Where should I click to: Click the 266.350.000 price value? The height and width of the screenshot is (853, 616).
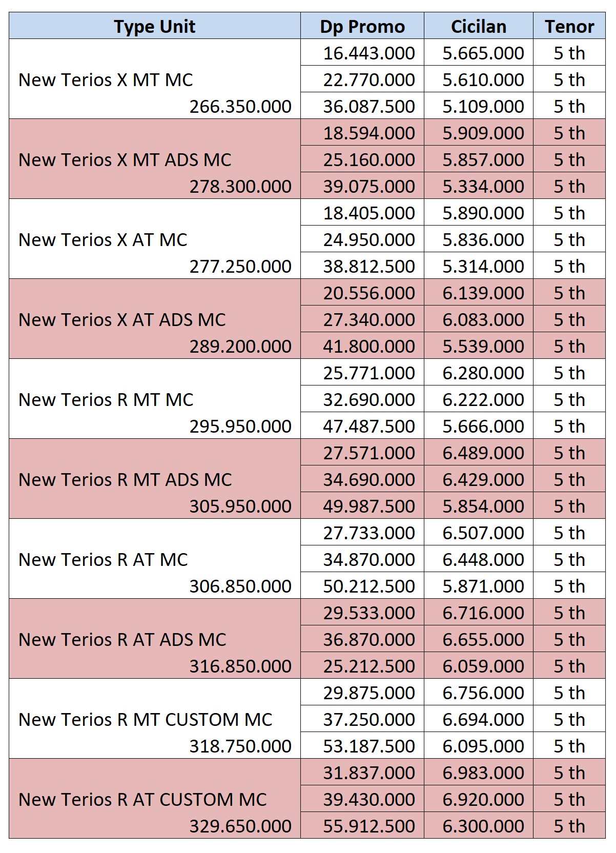[x=240, y=106]
